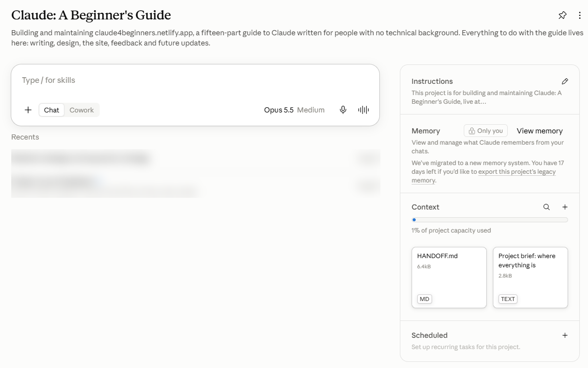Image resolution: width=588 pixels, height=368 pixels.
Task: Click the project description paragraph
Action: point(297,38)
